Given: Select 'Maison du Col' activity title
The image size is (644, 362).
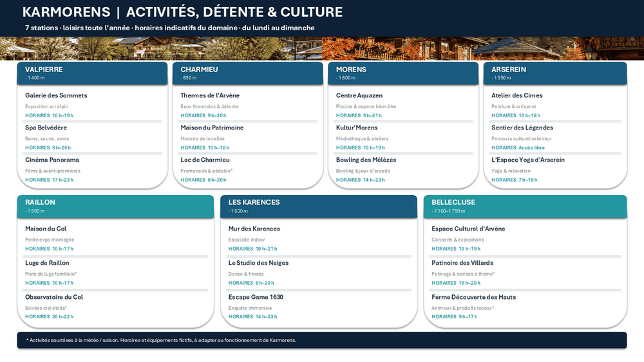Looking at the screenshot, I should [x=46, y=229].
